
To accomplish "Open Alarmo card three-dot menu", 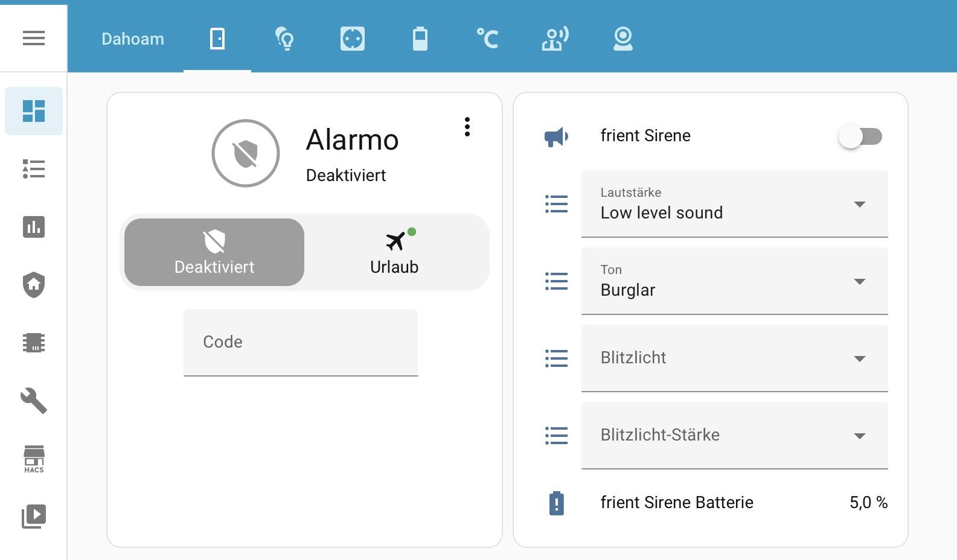I will 467,127.
